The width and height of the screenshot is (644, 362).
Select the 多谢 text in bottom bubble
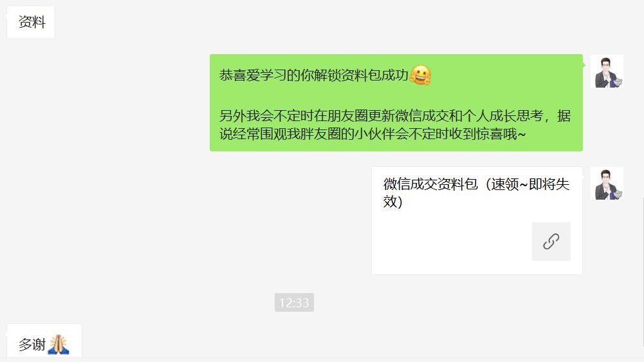[32, 345]
